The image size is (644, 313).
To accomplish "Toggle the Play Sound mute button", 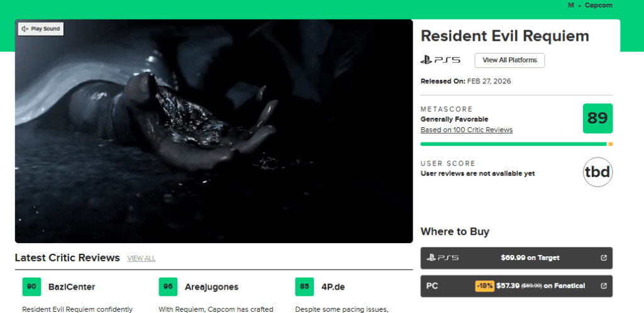I will pos(41,29).
